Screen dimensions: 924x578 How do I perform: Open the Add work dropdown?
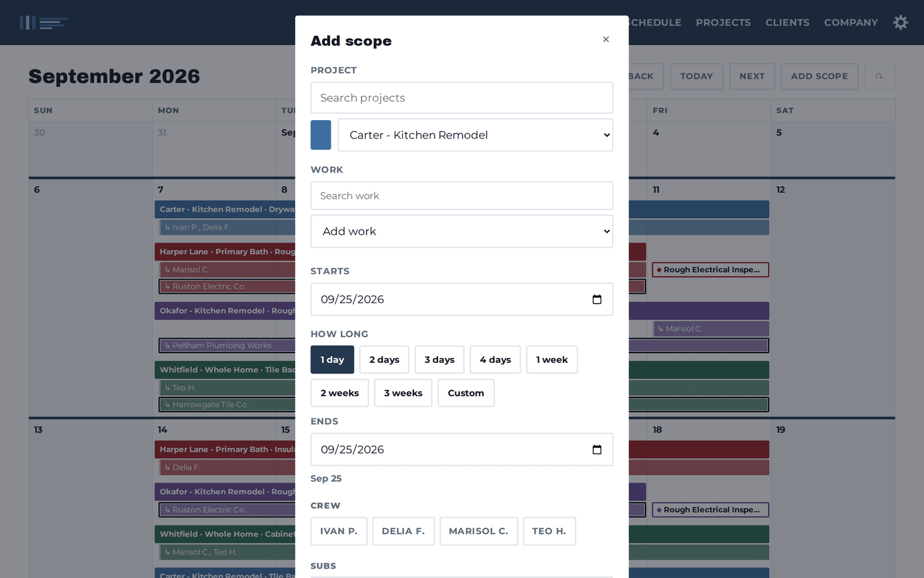(462, 231)
